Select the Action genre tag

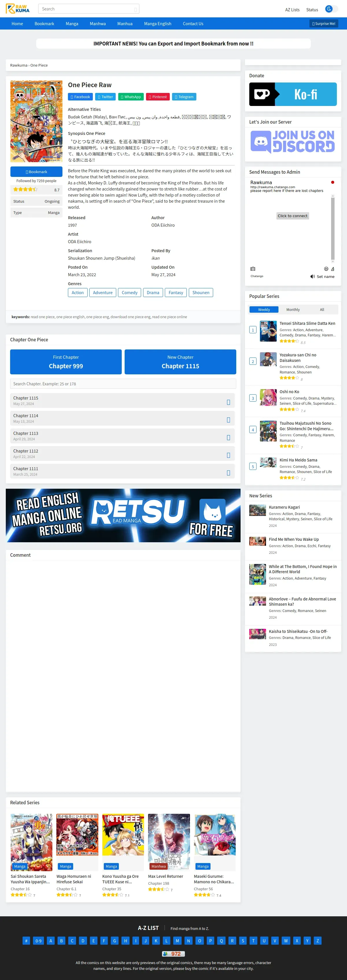click(77, 293)
